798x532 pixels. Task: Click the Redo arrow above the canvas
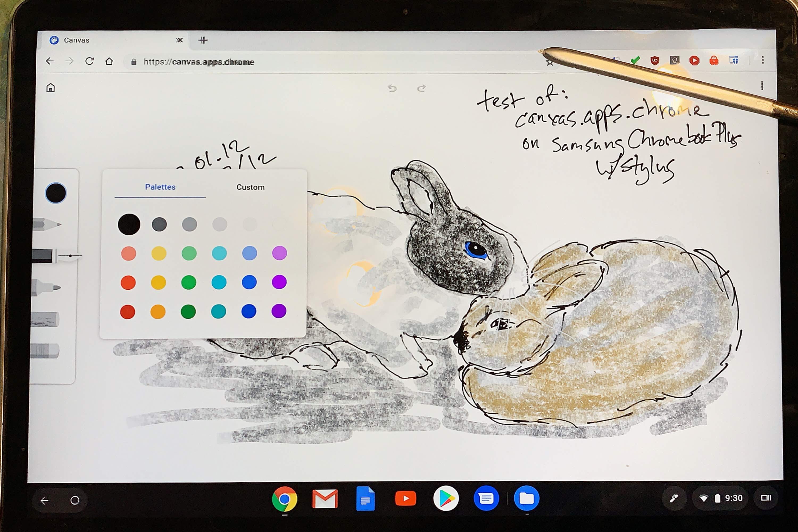coord(421,89)
